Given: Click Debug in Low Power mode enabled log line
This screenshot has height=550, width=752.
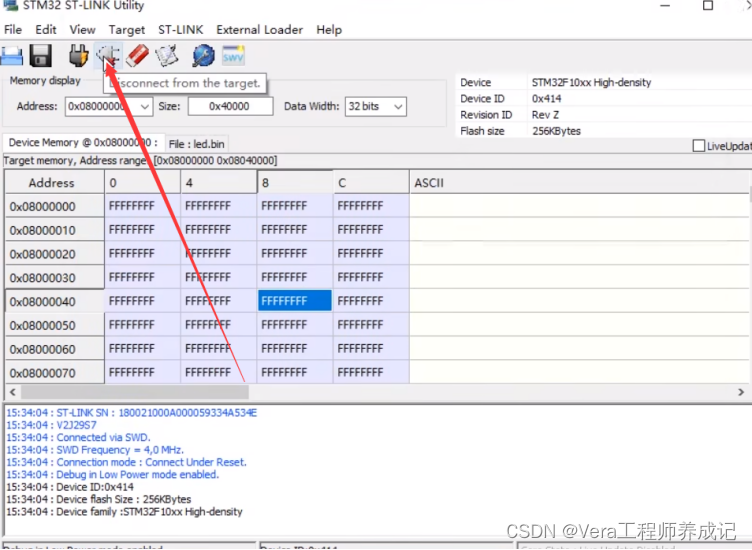Looking at the screenshot, I should [x=112, y=475].
